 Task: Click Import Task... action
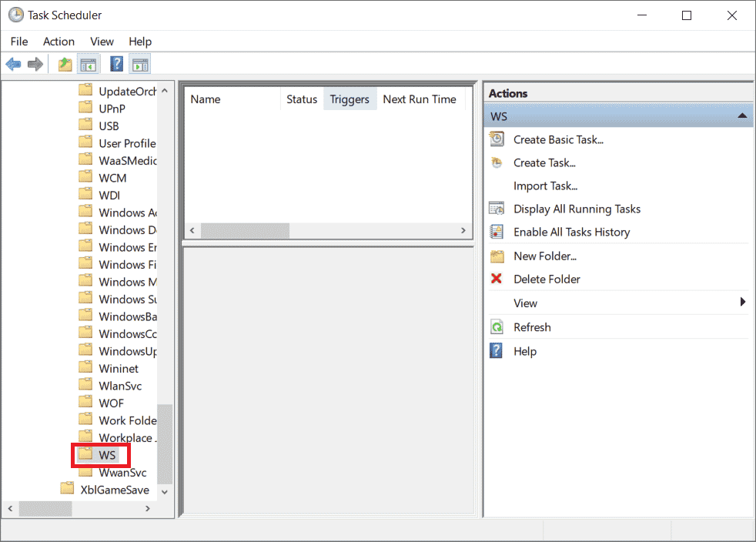click(x=545, y=186)
